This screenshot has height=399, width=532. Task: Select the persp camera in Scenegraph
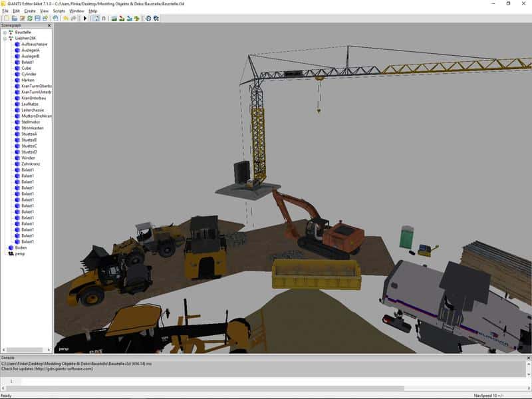pyautogui.click(x=20, y=253)
